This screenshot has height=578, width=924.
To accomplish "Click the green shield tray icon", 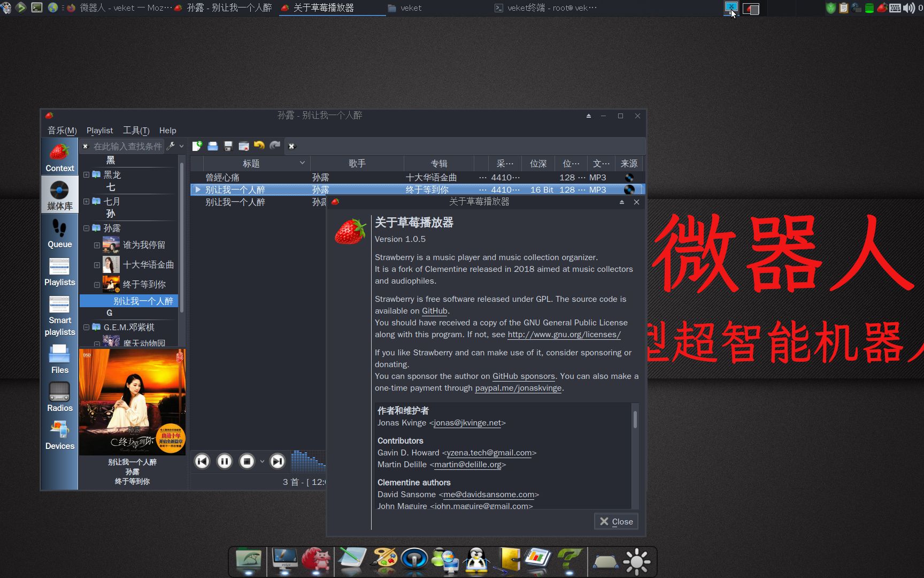I will click(830, 8).
